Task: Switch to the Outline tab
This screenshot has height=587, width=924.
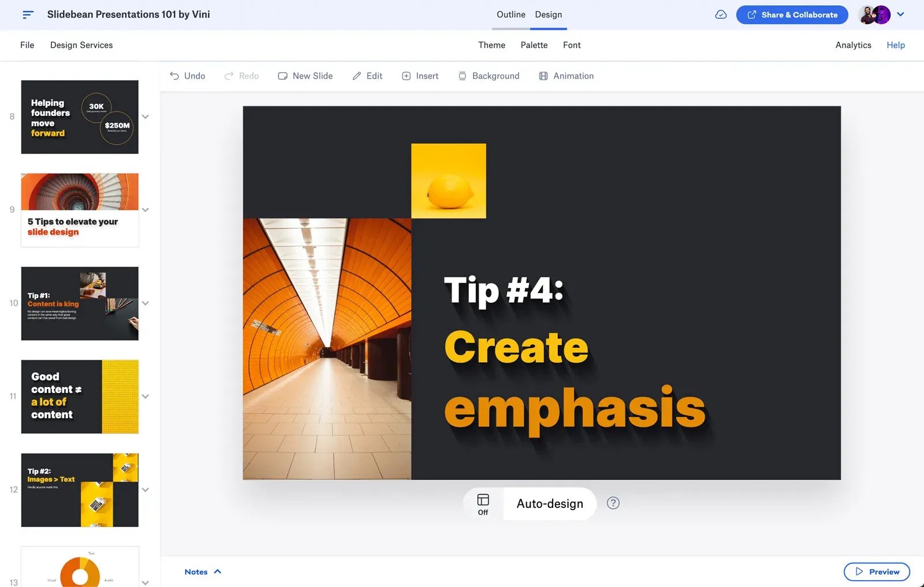Action: tap(511, 14)
